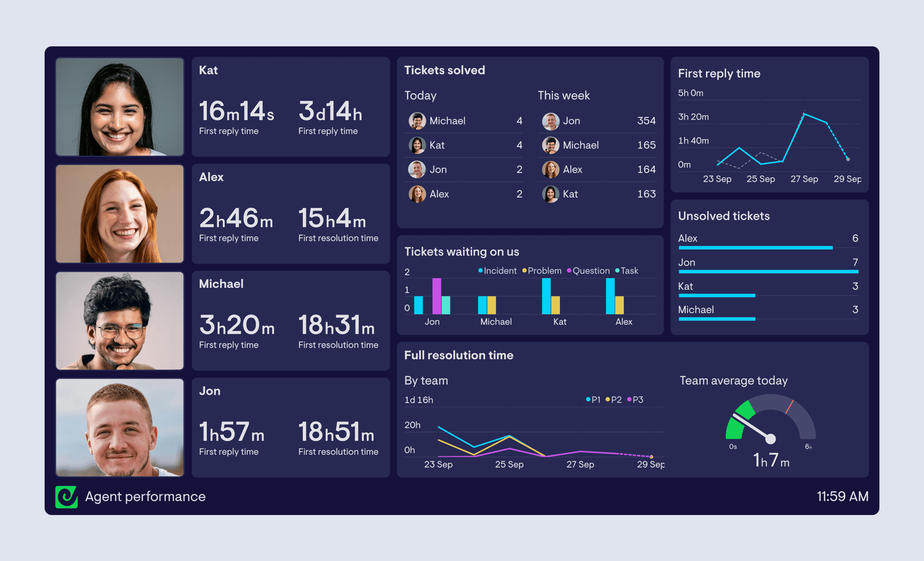
Task: Click the Agent performance dashboard title
Action: 145,497
